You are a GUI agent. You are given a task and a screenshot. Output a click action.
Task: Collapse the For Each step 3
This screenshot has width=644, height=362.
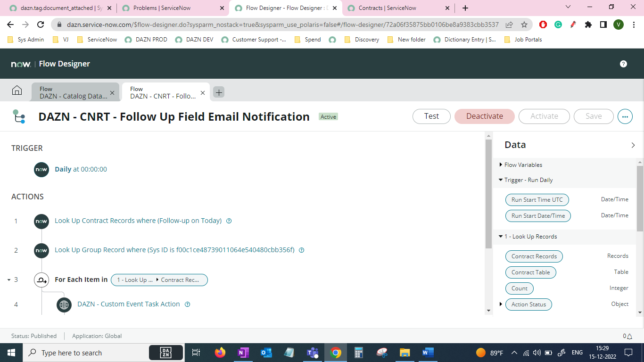pos(9,280)
